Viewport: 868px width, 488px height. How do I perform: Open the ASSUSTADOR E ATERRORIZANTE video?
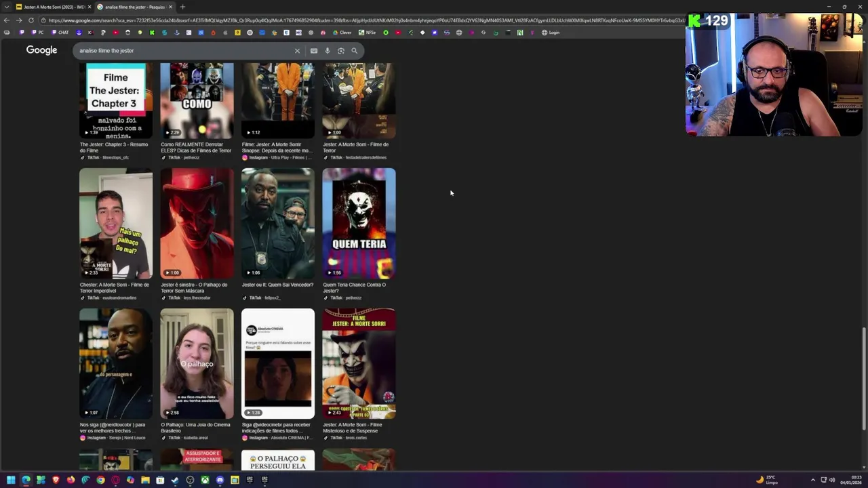pyautogui.click(x=197, y=460)
